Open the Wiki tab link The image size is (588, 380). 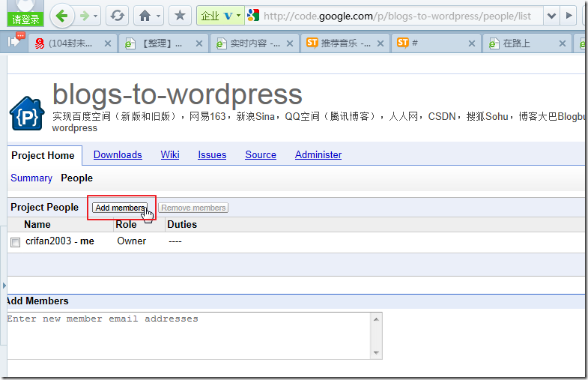point(170,154)
